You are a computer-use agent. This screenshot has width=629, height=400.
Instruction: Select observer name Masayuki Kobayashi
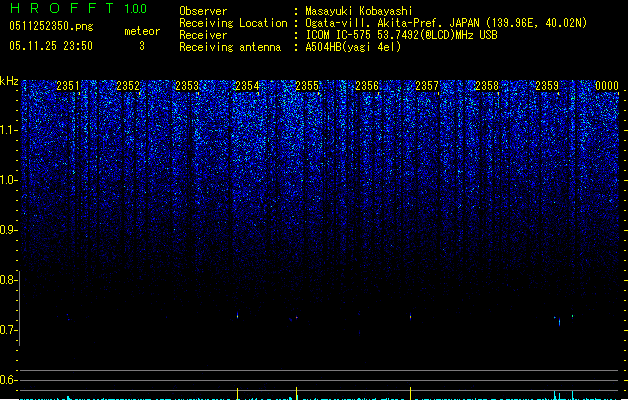359,11
